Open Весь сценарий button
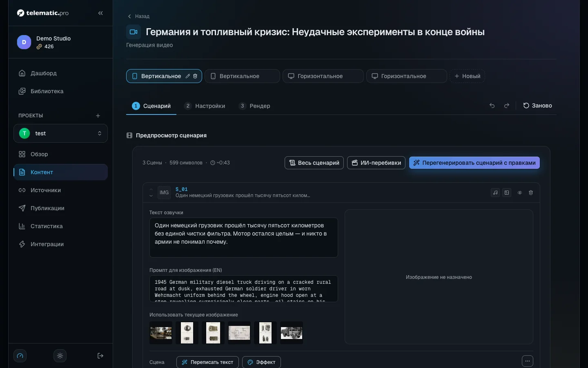 314,163
